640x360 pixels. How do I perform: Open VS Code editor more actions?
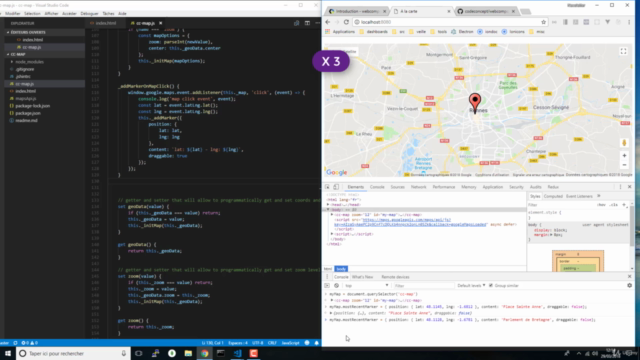[317, 23]
